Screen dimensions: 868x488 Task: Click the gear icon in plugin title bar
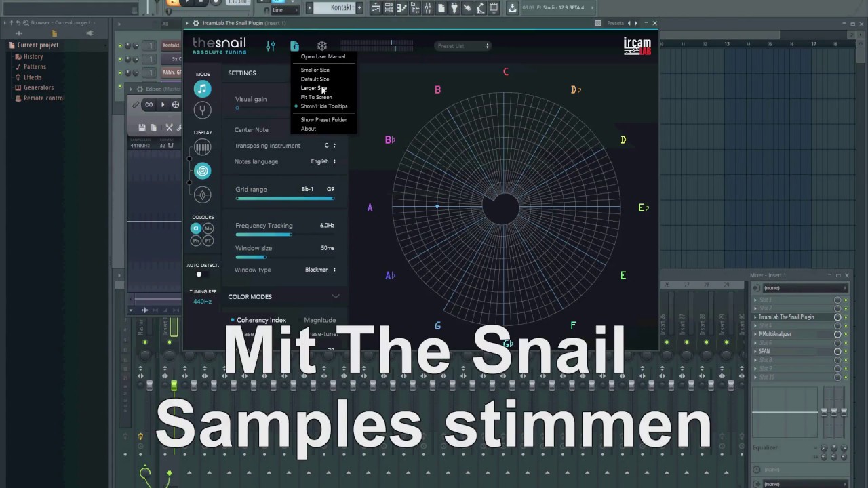click(196, 23)
